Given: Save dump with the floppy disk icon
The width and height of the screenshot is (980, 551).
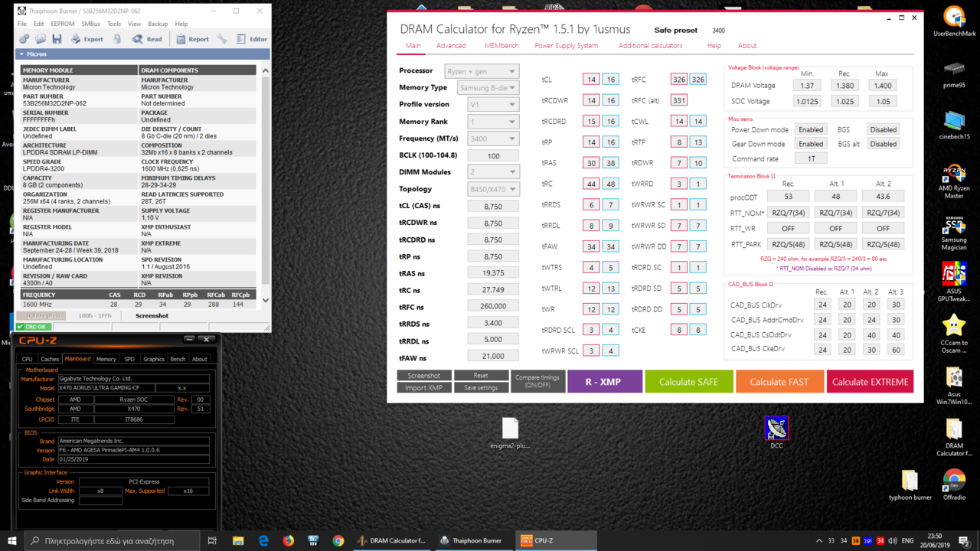Looking at the screenshot, I should [57, 39].
